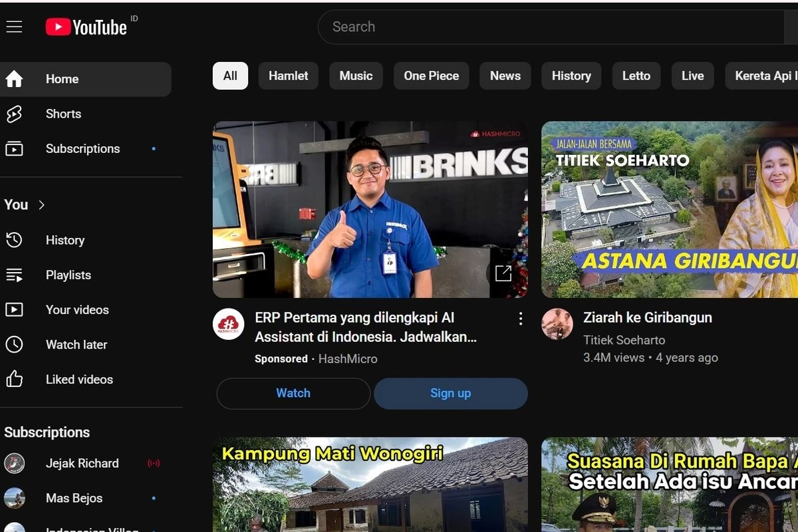Open the Jejak Richard subscription
The height and width of the screenshot is (532, 798).
[x=85, y=464]
